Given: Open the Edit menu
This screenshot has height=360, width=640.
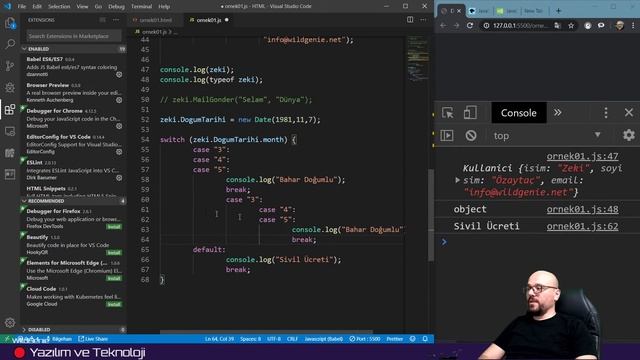Looking at the screenshot, I should 37,6.
